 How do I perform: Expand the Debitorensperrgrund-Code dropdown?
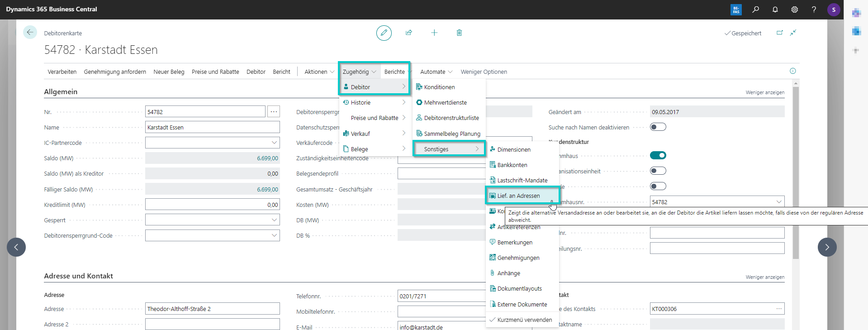coord(274,236)
